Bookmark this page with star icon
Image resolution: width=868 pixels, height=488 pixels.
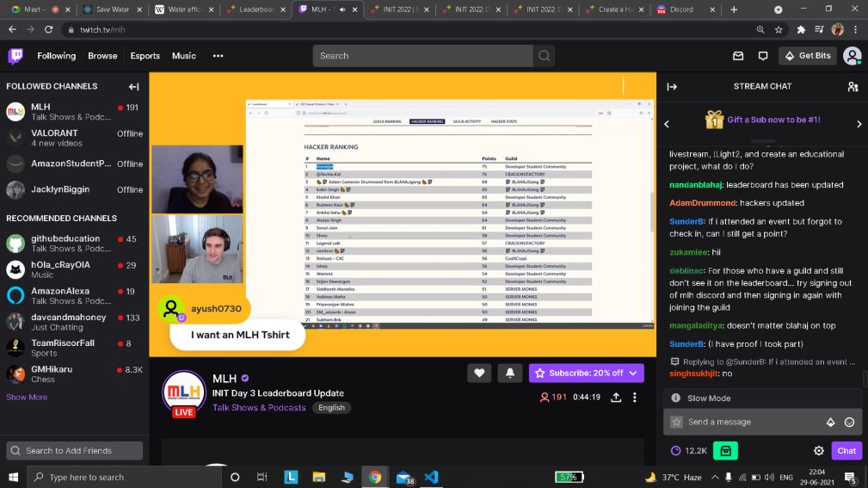pos(779,29)
